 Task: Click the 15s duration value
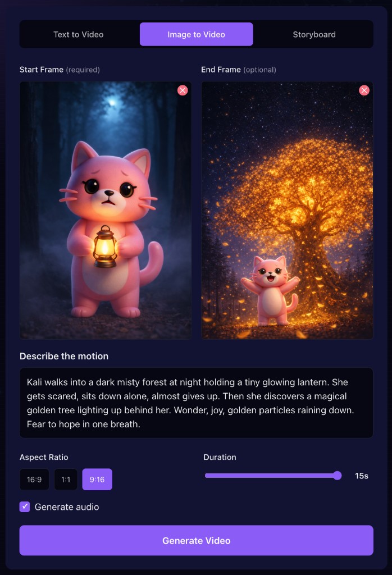(362, 476)
